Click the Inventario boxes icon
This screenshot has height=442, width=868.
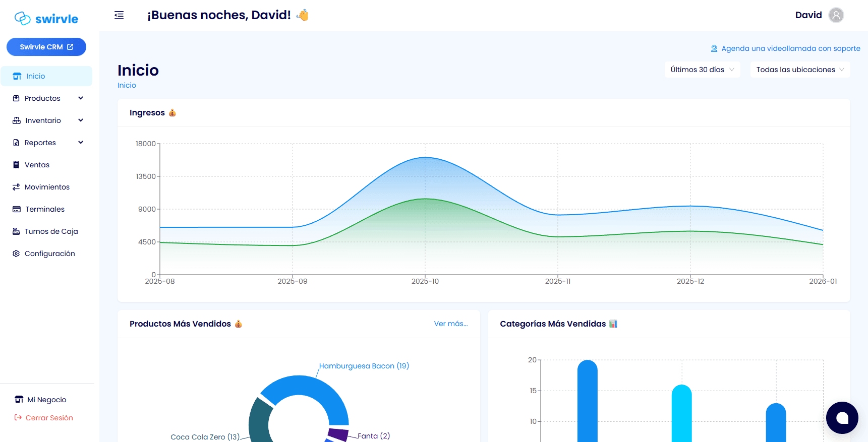(x=17, y=120)
